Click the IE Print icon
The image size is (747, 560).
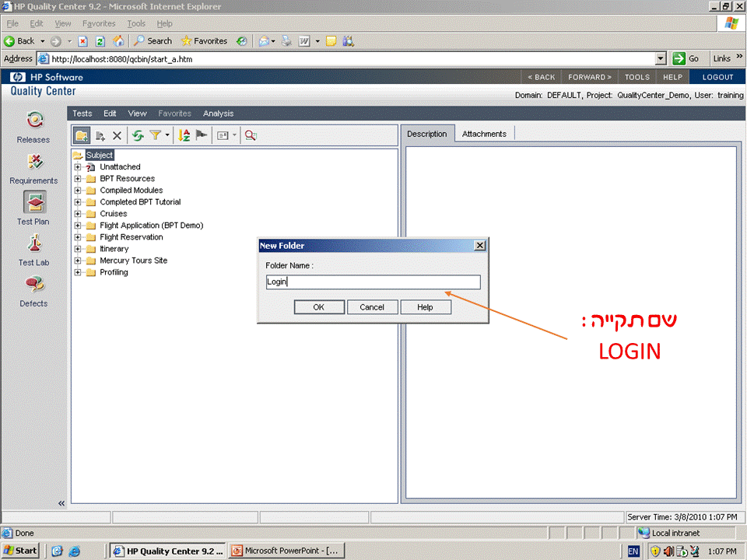[286, 41]
